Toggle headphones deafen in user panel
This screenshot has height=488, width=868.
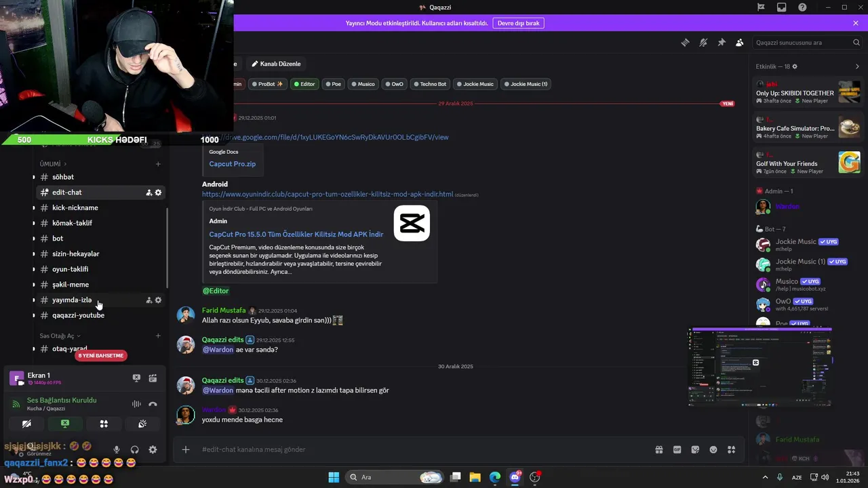134,449
